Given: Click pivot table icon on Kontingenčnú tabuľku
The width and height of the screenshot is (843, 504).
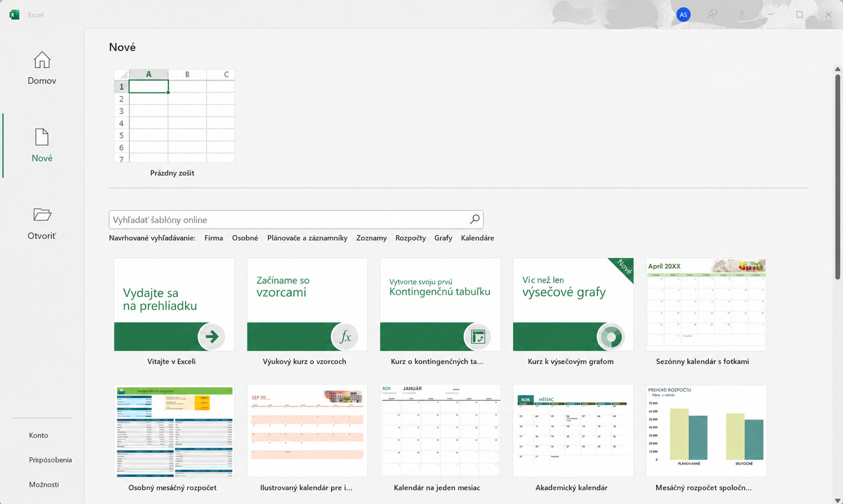Looking at the screenshot, I should 477,337.
